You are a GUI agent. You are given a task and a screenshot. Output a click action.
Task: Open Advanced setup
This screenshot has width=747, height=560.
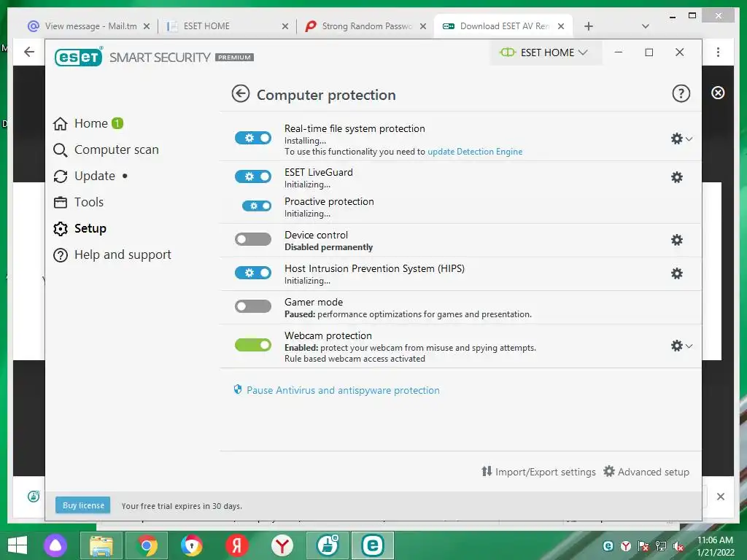tap(646, 472)
